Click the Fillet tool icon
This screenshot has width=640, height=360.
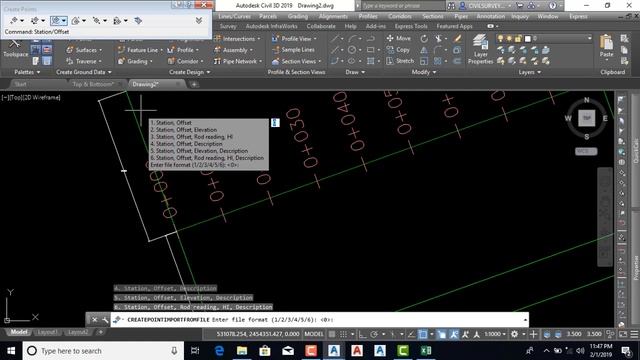tap(438, 50)
